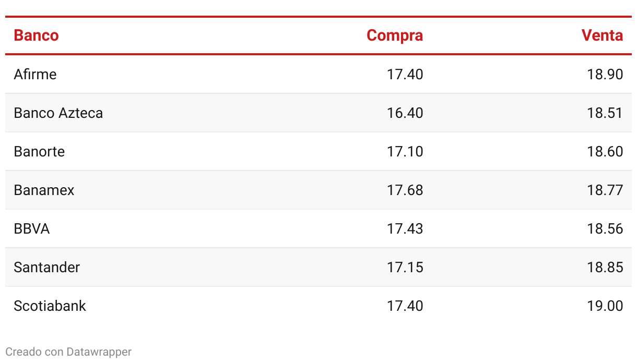This screenshot has height=364, width=637.
Task: Click Banco Azteca's Compra value 16.40
Action: 405,113
